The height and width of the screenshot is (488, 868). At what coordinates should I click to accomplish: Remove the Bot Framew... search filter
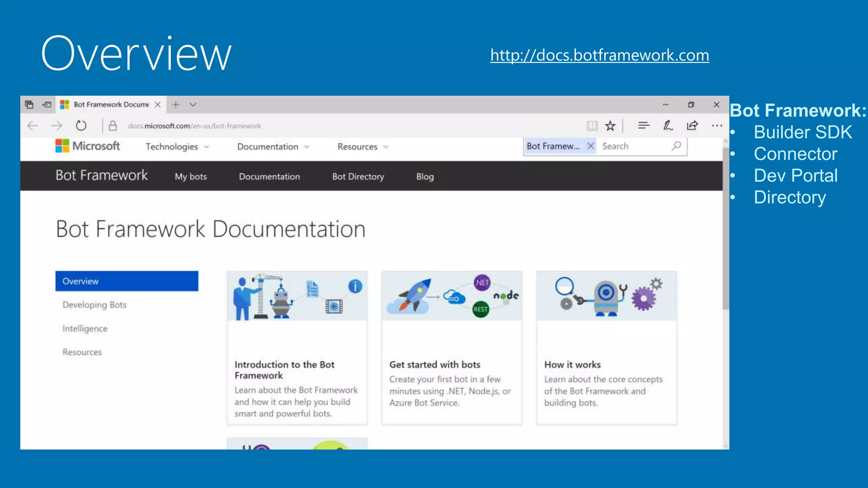click(590, 146)
